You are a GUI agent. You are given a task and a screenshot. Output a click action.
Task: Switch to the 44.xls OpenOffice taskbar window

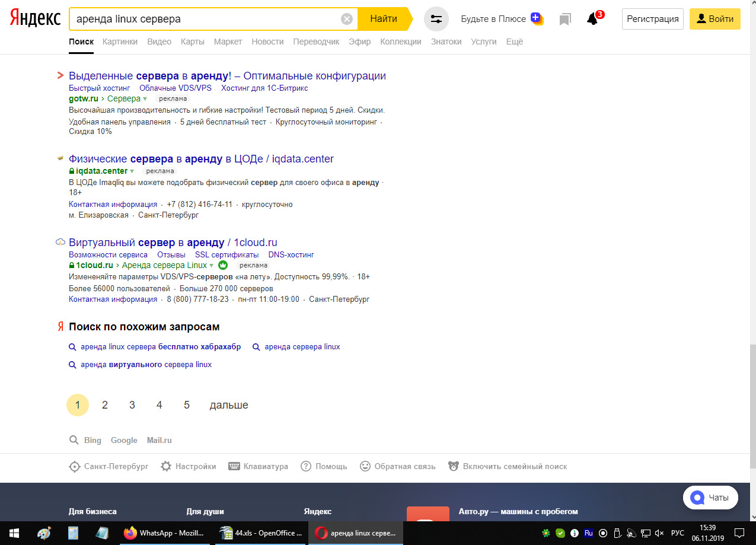pyautogui.click(x=261, y=533)
